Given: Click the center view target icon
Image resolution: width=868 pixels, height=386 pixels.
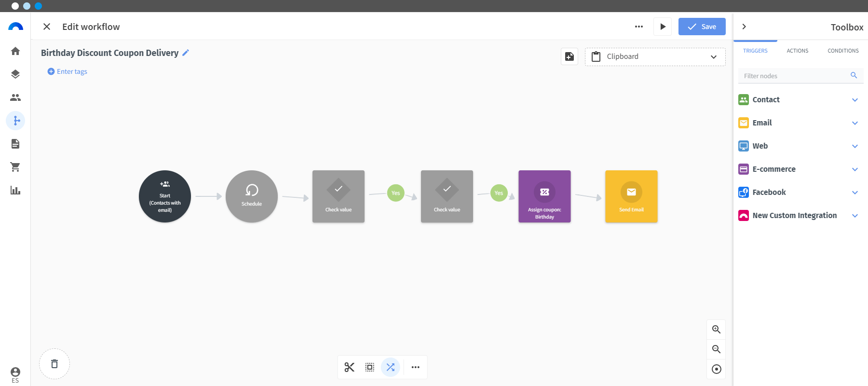Looking at the screenshot, I should point(716,369).
